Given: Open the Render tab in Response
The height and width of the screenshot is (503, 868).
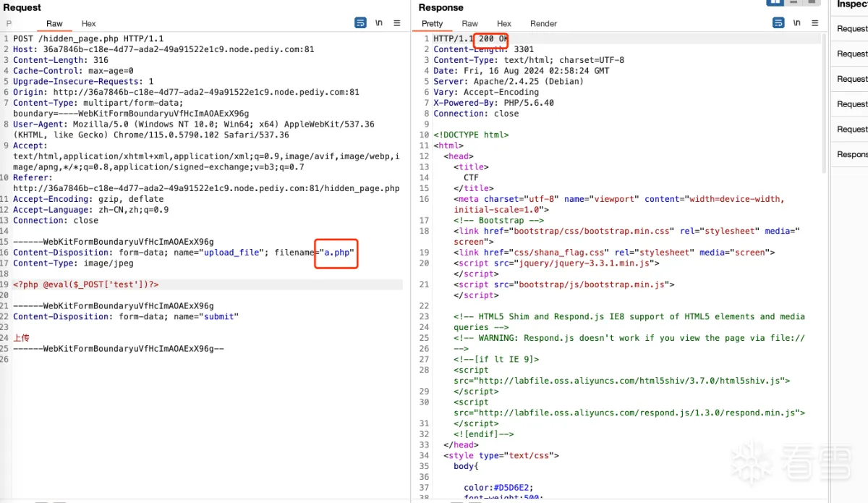Looking at the screenshot, I should 544,24.
